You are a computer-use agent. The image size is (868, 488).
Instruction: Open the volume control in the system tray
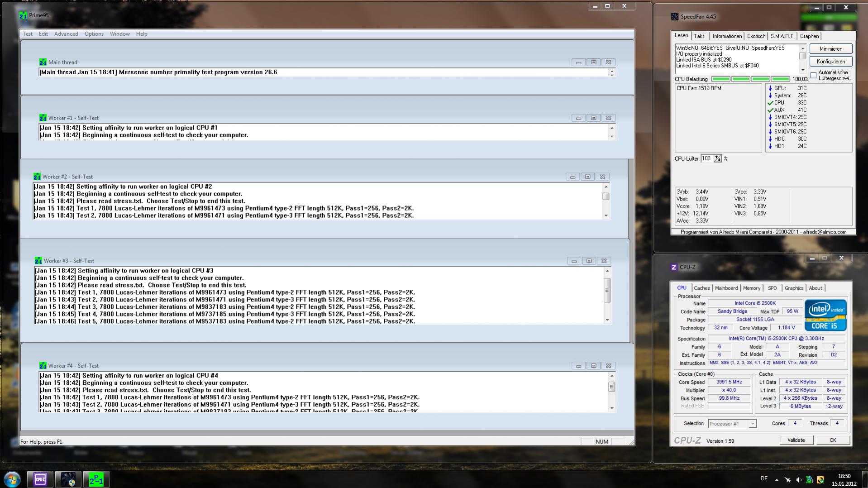pos(798,480)
